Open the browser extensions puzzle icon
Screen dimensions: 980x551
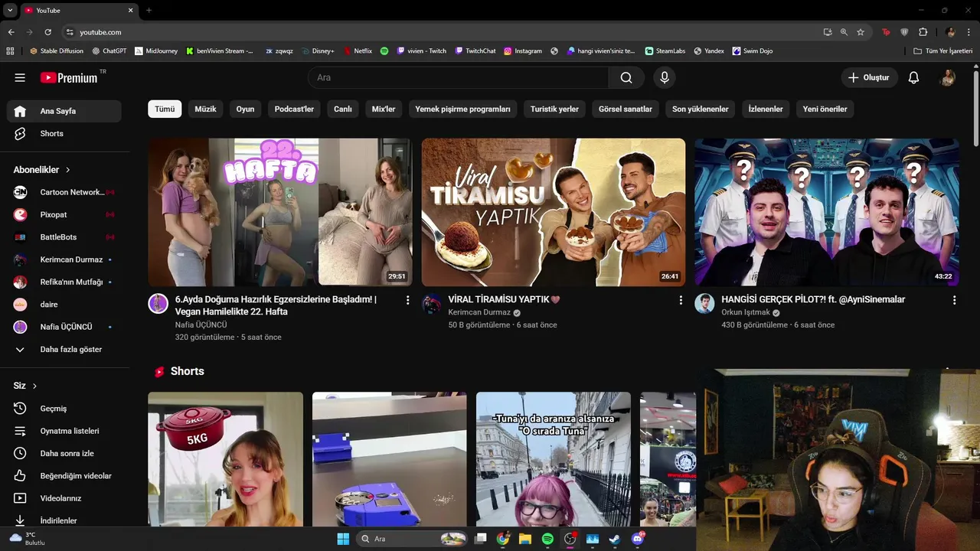(923, 32)
